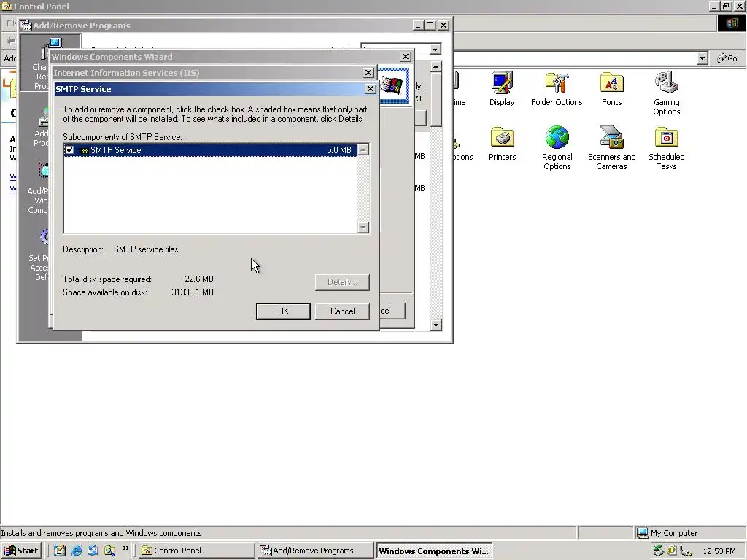Image resolution: width=747 pixels, height=560 pixels.
Task: Click the system tray clock
Action: [719, 551]
